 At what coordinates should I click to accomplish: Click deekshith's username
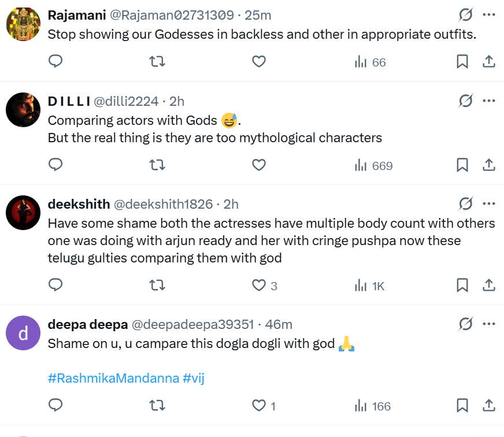pyautogui.click(x=79, y=204)
